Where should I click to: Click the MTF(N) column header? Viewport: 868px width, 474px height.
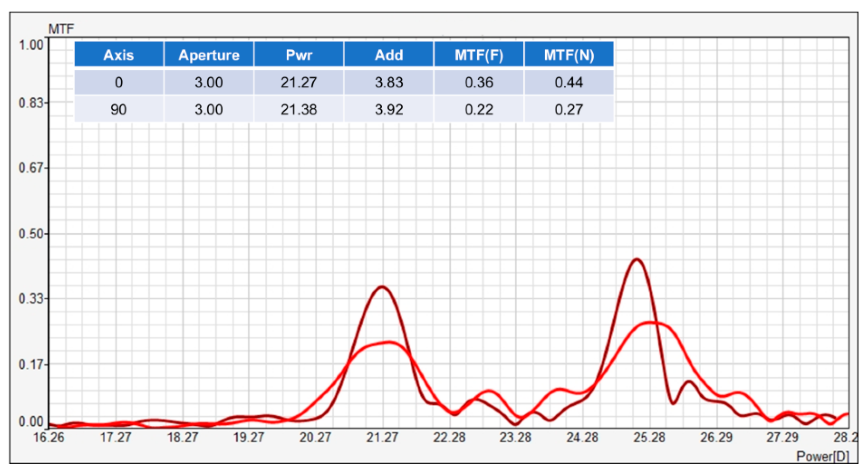point(569,55)
